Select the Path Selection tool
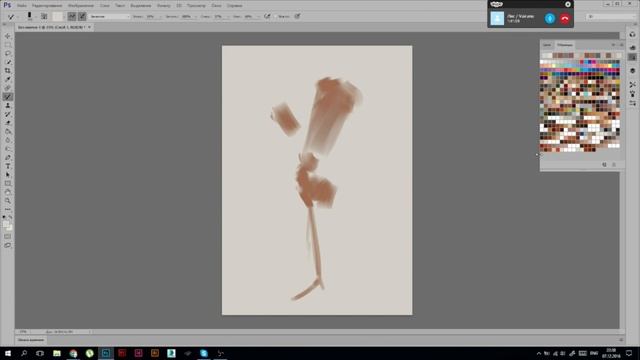The width and height of the screenshot is (640, 360). pyautogui.click(x=8, y=175)
